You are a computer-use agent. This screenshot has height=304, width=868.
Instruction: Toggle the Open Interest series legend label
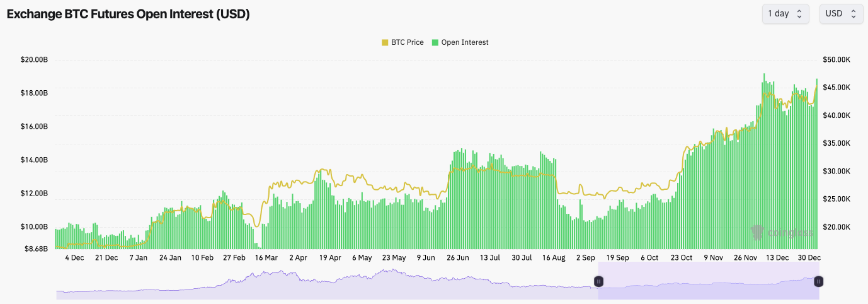coord(465,42)
